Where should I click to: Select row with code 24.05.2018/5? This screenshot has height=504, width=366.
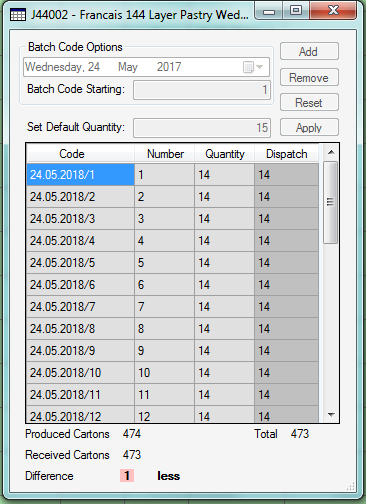click(x=172, y=263)
